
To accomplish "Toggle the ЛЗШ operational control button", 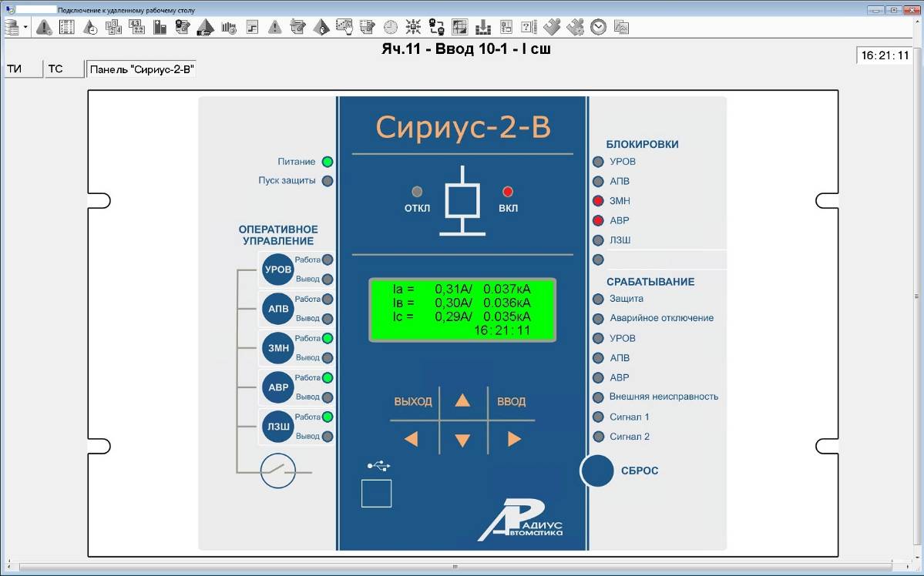I will coord(277,427).
